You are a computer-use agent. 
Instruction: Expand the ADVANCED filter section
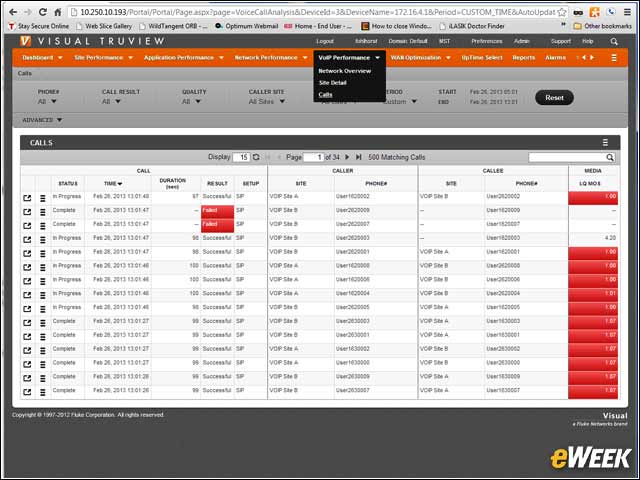pyautogui.click(x=42, y=120)
